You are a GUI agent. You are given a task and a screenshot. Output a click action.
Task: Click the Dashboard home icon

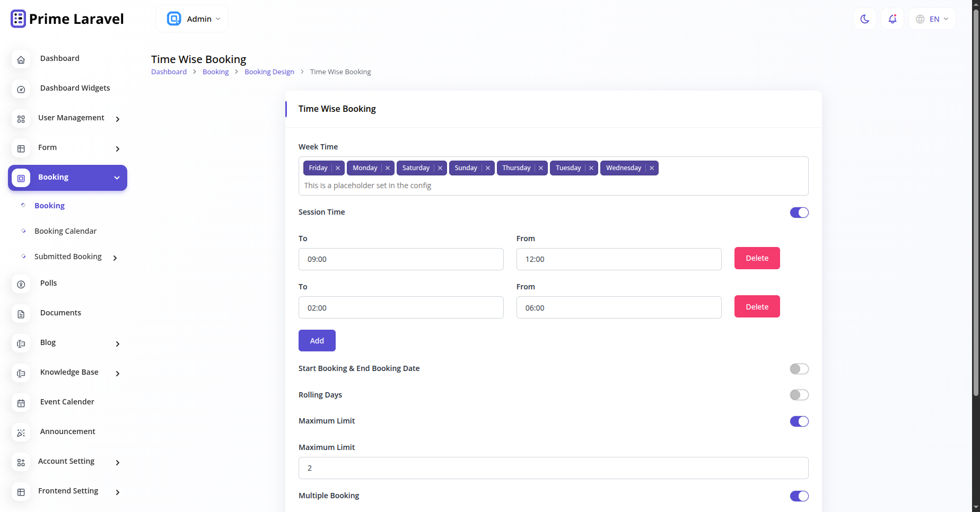21,60
